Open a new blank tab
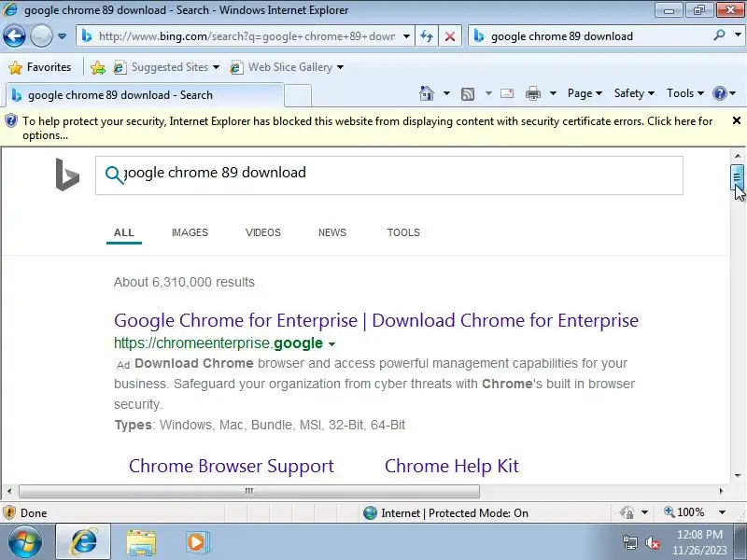Viewport: 747px width, 560px height. [298, 96]
